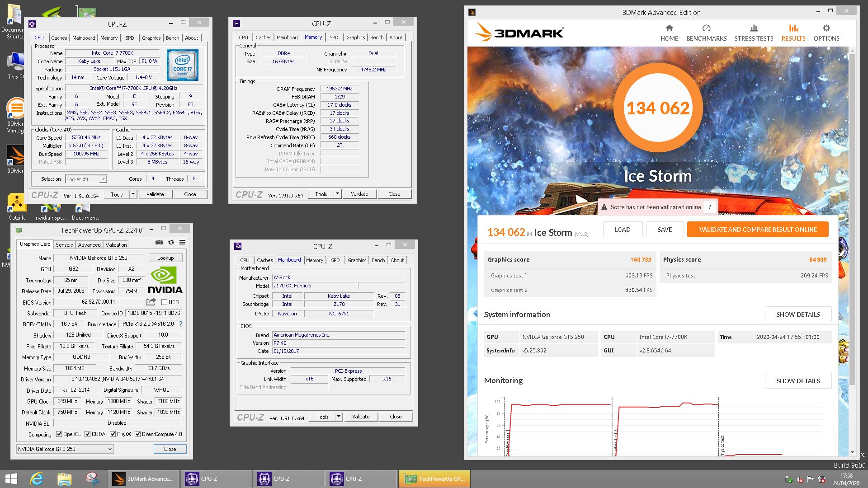
Task: Expand Tools arrow in CPU-Z Memory window
Action: (x=337, y=194)
